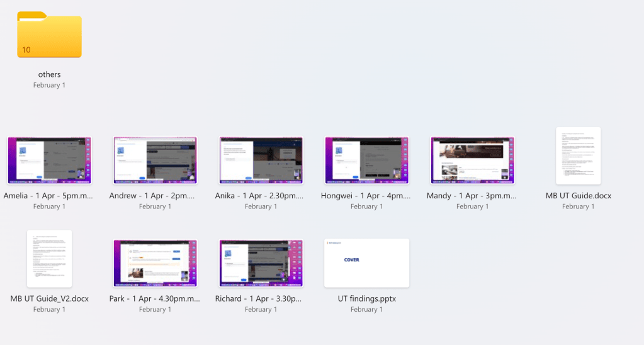Click the 'MB UT Guide.docx' file name text

coord(578,196)
